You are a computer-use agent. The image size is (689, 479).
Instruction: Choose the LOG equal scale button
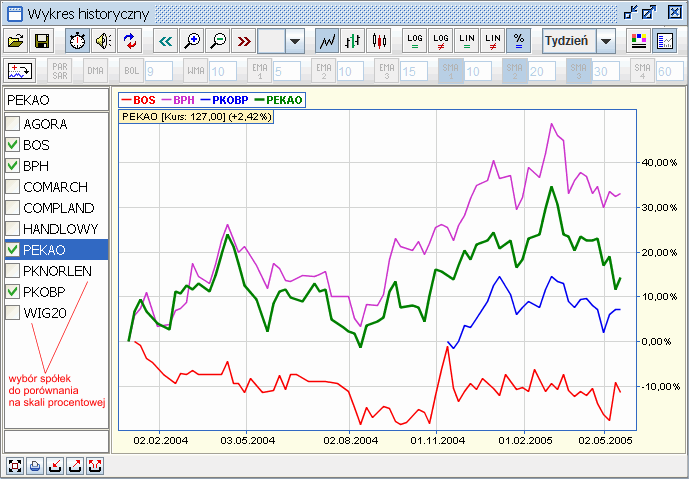[415, 41]
